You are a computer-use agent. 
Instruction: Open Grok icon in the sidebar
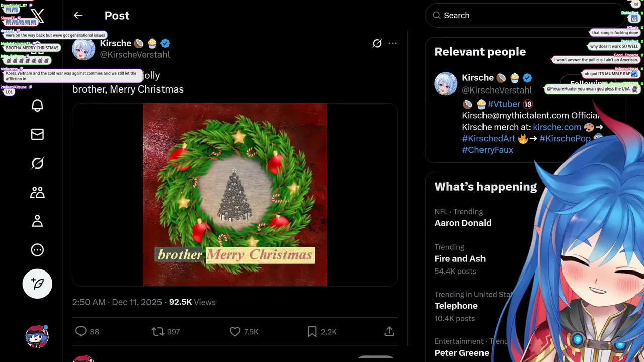pos(37,163)
